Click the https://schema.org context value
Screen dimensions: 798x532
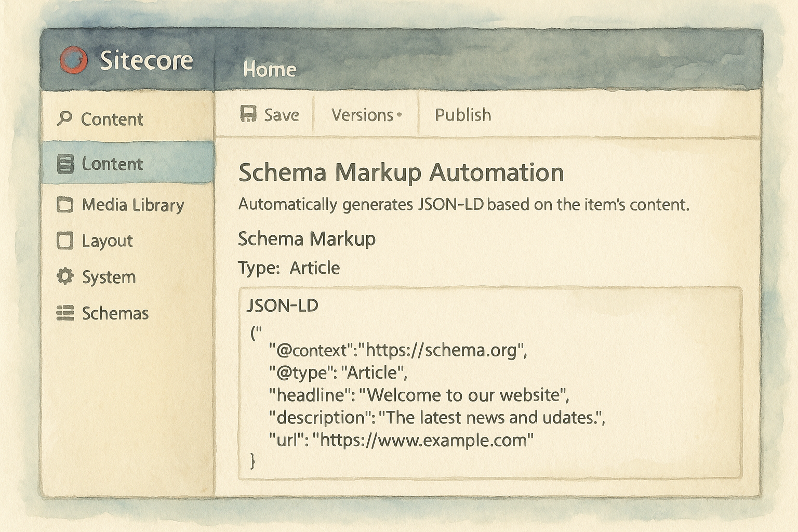[x=442, y=350]
